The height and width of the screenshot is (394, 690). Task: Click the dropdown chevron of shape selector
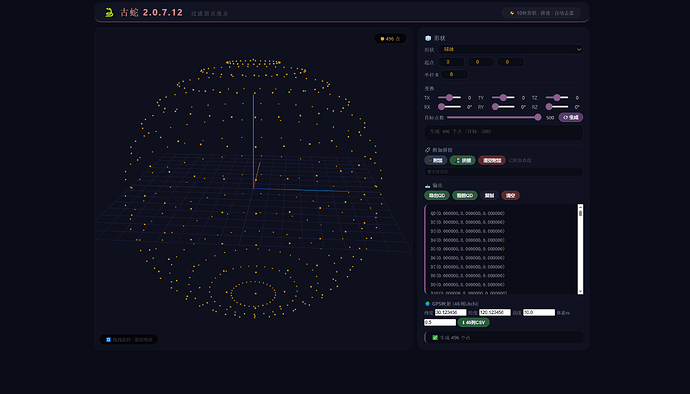click(579, 49)
